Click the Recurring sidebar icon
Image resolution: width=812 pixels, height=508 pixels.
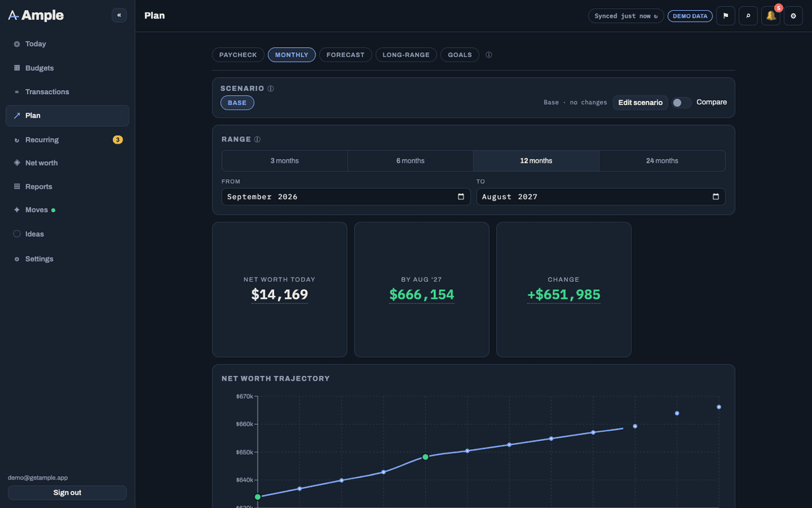point(17,140)
